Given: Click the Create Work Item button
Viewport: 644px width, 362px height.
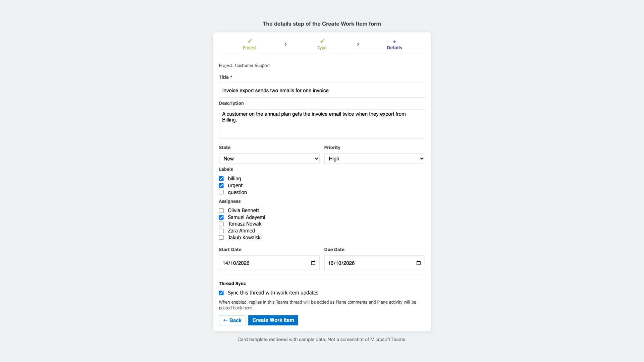Looking at the screenshot, I should click(x=273, y=320).
